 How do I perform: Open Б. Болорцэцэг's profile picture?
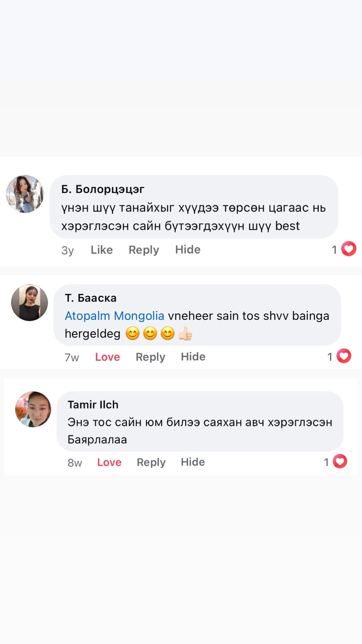[x=25, y=194]
